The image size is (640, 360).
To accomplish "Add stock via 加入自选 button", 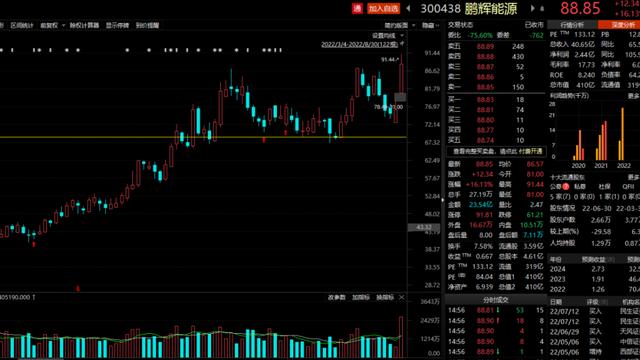I will 383,8.
